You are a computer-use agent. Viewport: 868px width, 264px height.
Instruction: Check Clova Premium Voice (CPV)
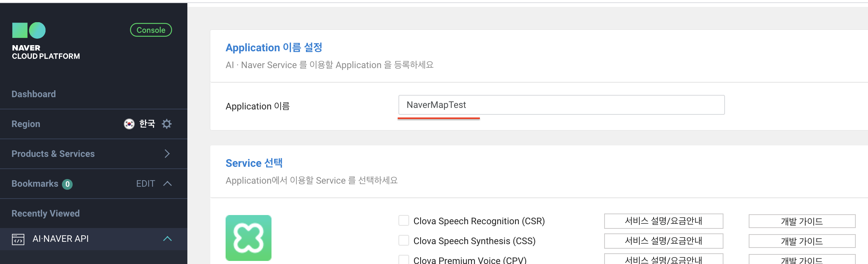[x=404, y=259]
